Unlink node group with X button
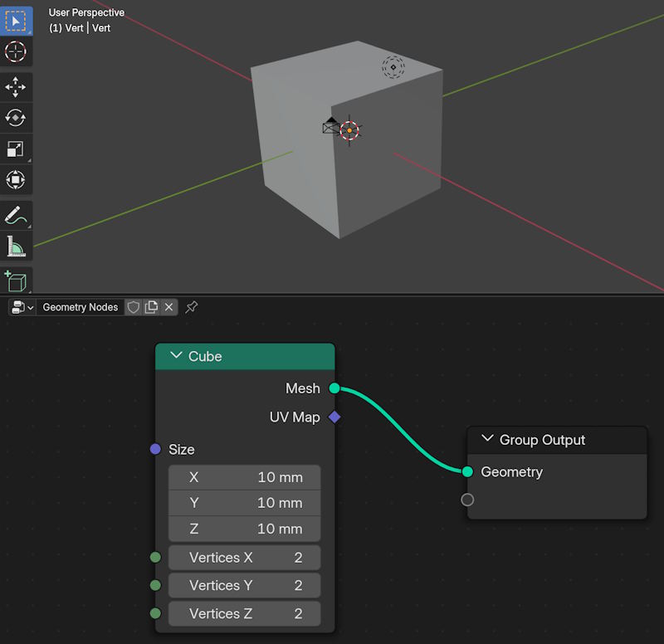The height and width of the screenshot is (644, 664). 168,307
